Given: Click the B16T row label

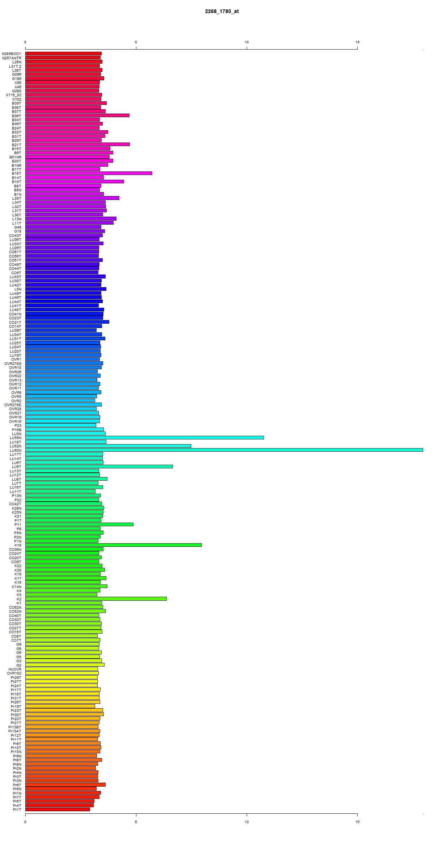Looking at the screenshot, I should click(17, 174).
